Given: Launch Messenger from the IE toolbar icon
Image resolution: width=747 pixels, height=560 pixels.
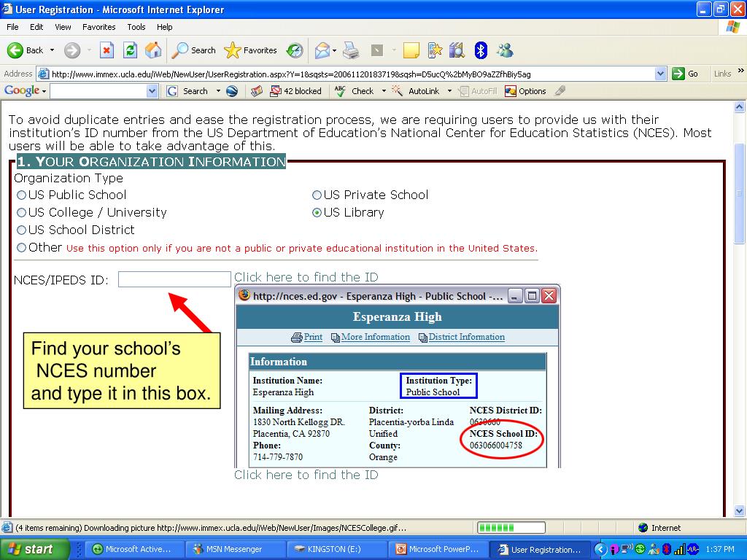Looking at the screenshot, I should coord(505,50).
